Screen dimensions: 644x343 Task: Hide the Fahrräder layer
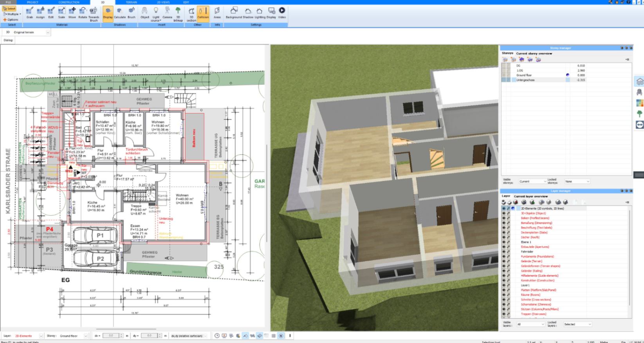click(x=504, y=252)
